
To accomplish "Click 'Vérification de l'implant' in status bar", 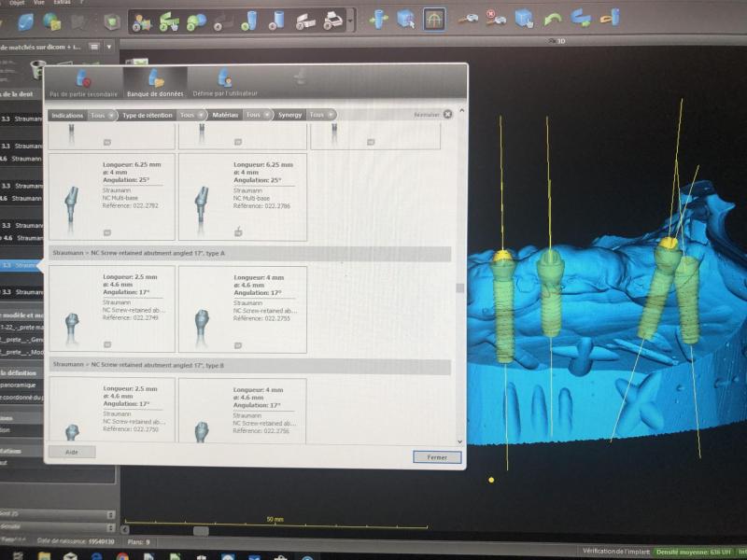I will pos(615,551).
